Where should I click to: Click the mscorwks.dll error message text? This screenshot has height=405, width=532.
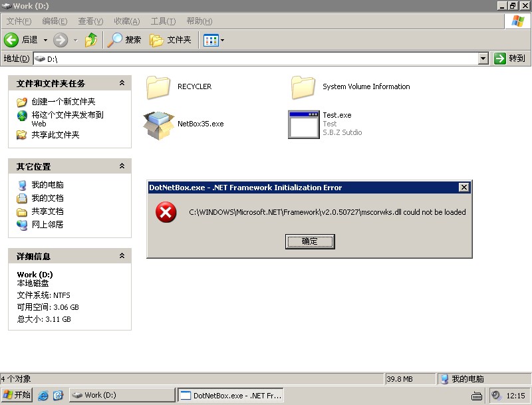click(x=327, y=212)
